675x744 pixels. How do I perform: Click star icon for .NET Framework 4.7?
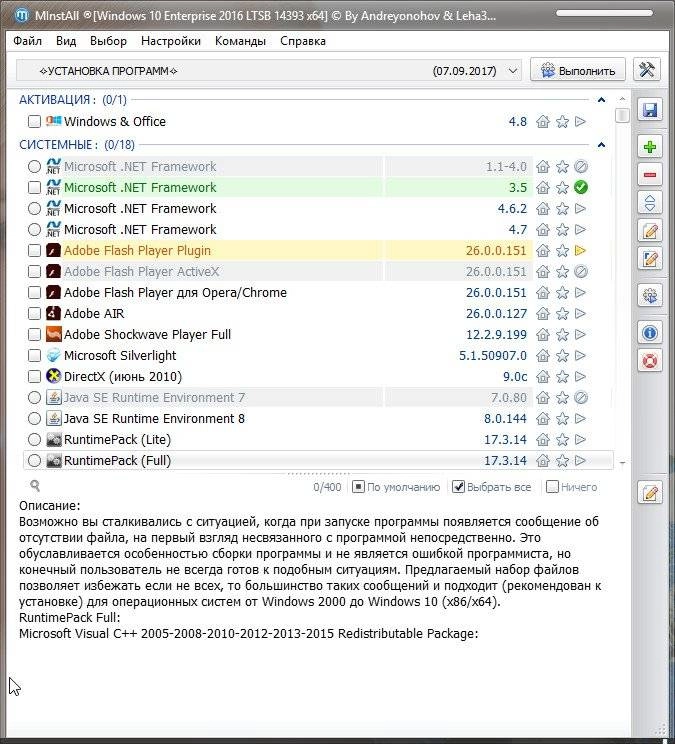562,230
